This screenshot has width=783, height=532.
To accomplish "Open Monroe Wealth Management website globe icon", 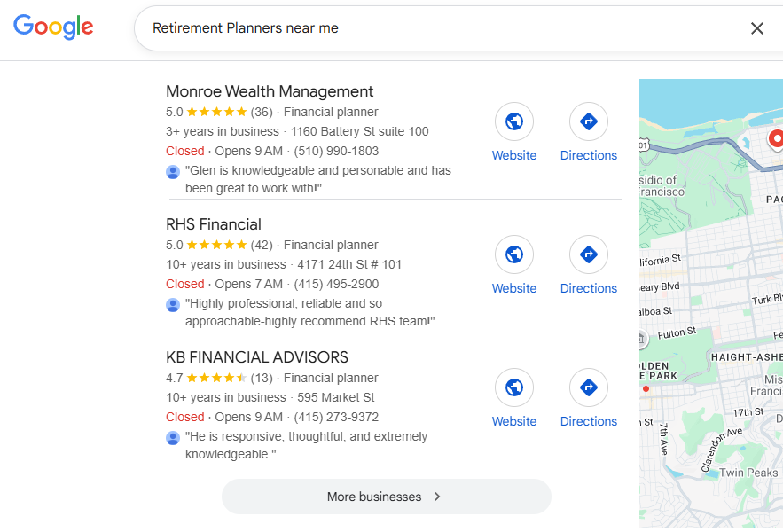I will (514, 122).
